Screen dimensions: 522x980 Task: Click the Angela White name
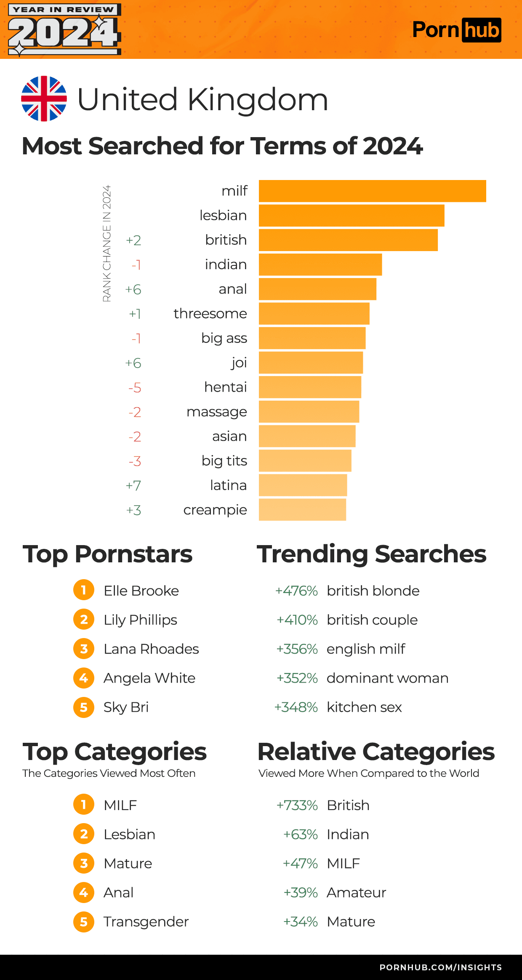[x=149, y=678]
